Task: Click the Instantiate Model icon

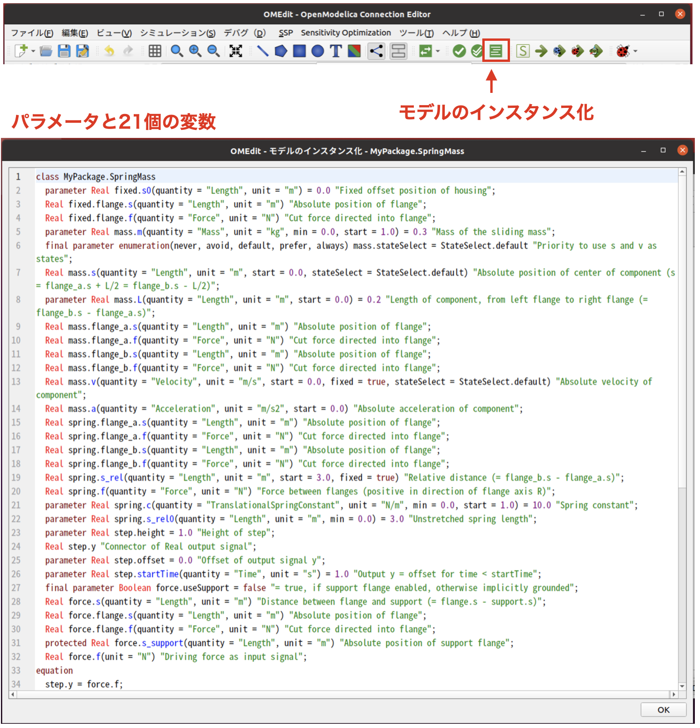Action: click(x=496, y=51)
